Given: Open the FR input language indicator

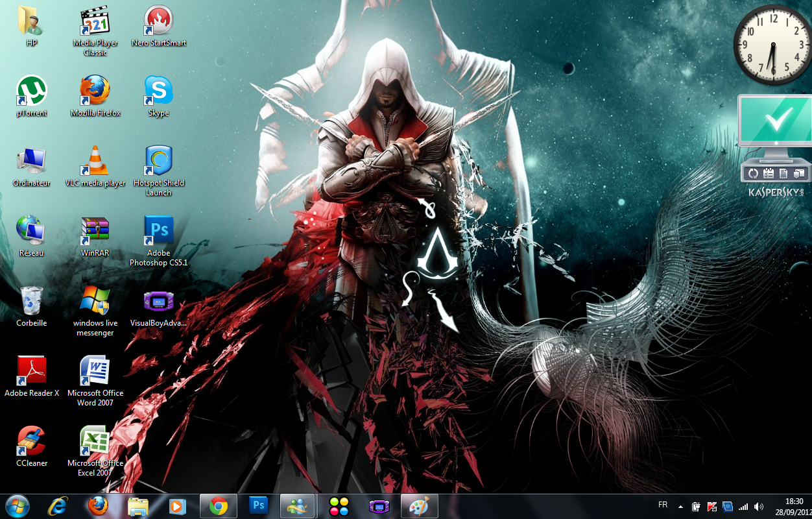Looking at the screenshot, I should coord(663,505).
